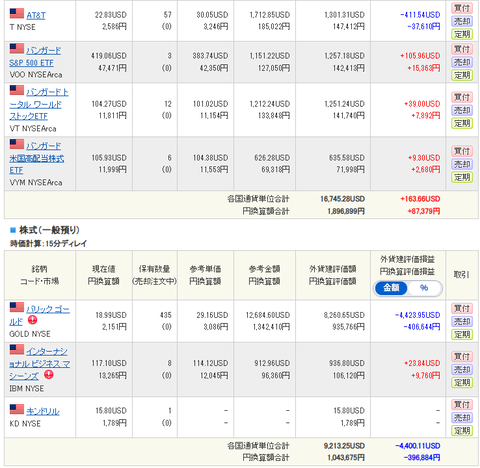Screen dimensions: 480x468
Task: Click the US flag icon for IBM row
Action: [17, 349]
